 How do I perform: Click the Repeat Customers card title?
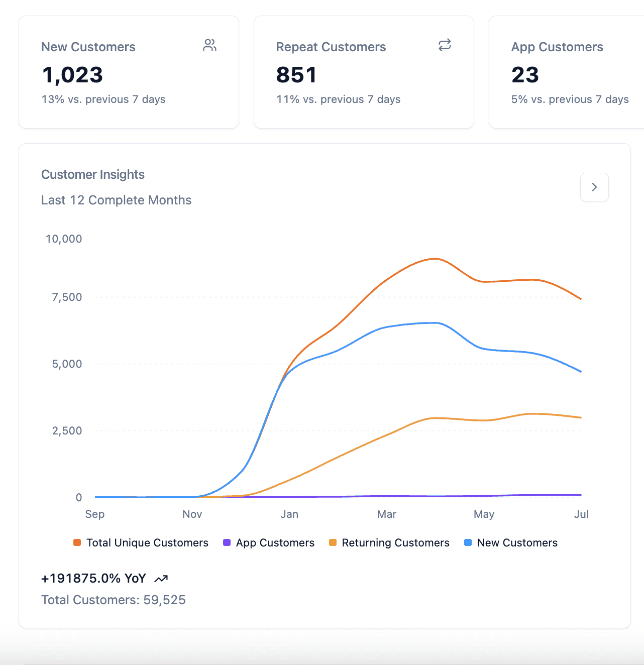331,47
